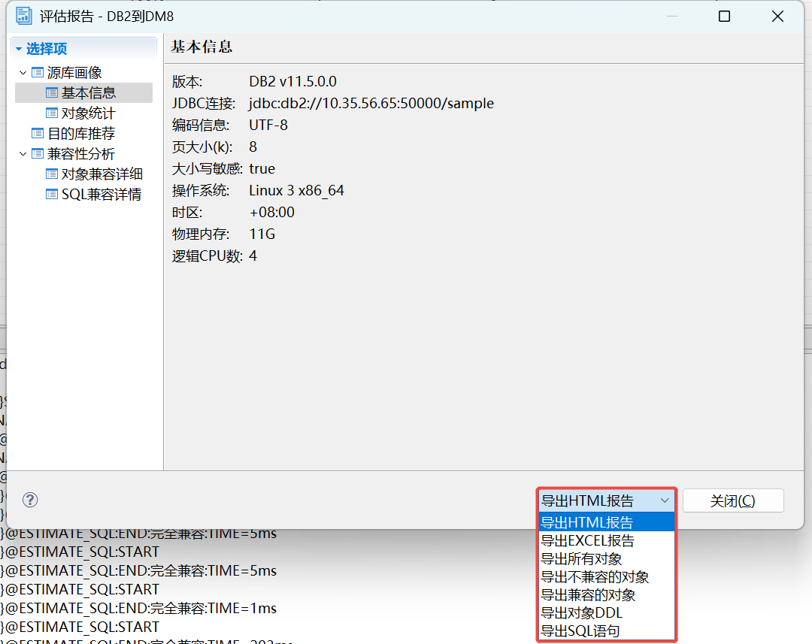
Task: Choose 导出兼容的对象 from the list
Action: tap(607, 595)
